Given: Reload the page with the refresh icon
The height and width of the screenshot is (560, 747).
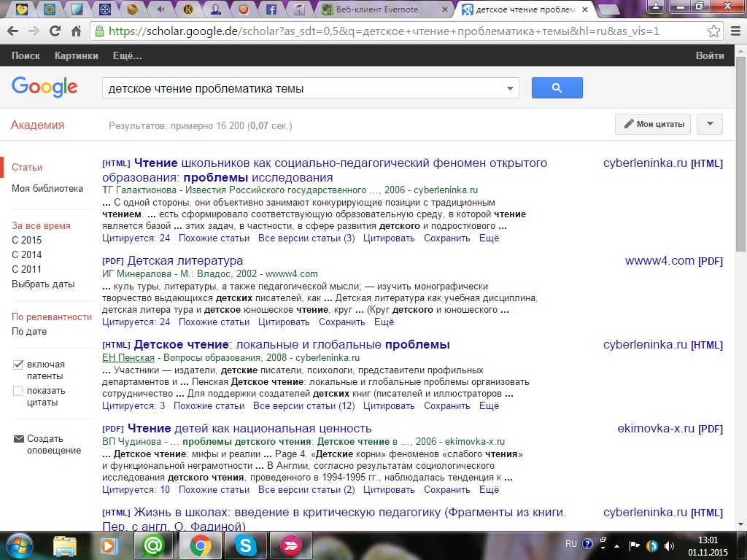Looking at the screenshot, I should pyautogui.click(x=55, y=31).
